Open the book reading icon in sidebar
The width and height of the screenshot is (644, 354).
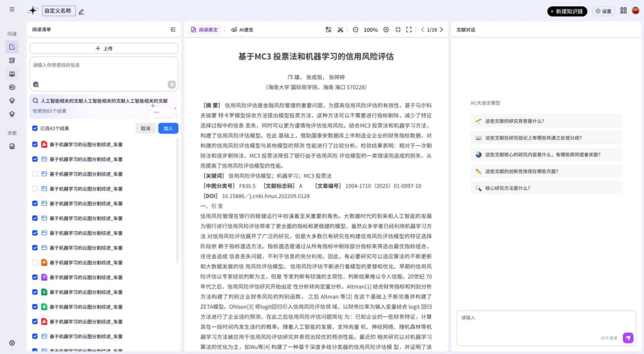coord(12,74)
